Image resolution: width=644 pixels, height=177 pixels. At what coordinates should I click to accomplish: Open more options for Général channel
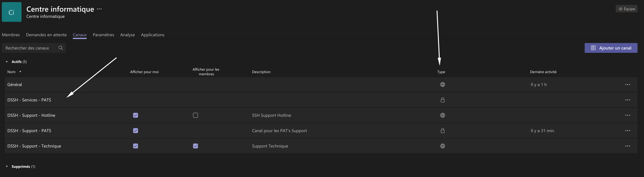tap(627, 85)
